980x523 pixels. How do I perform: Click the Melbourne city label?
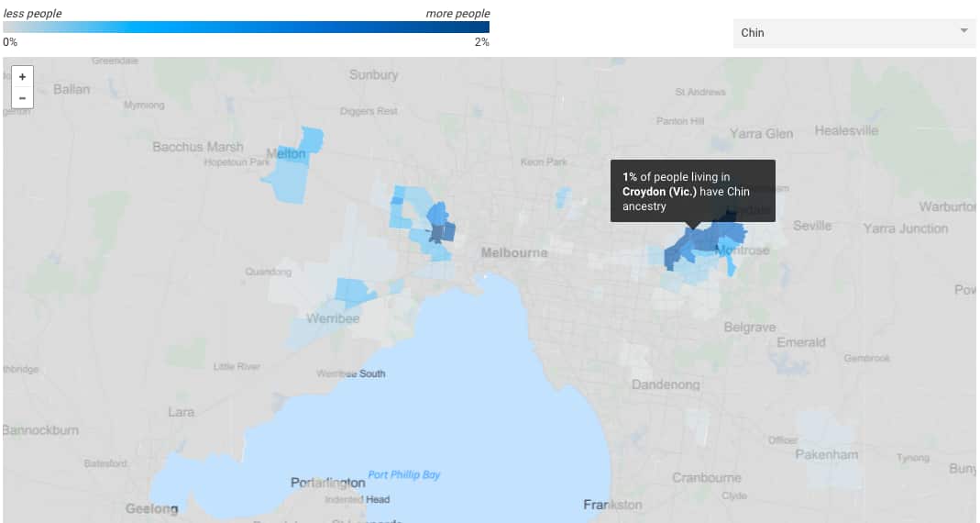click(x=513, y=252)
